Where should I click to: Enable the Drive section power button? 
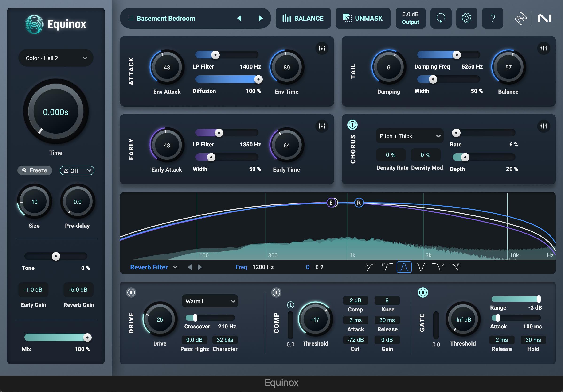click(x=131, y=292)
